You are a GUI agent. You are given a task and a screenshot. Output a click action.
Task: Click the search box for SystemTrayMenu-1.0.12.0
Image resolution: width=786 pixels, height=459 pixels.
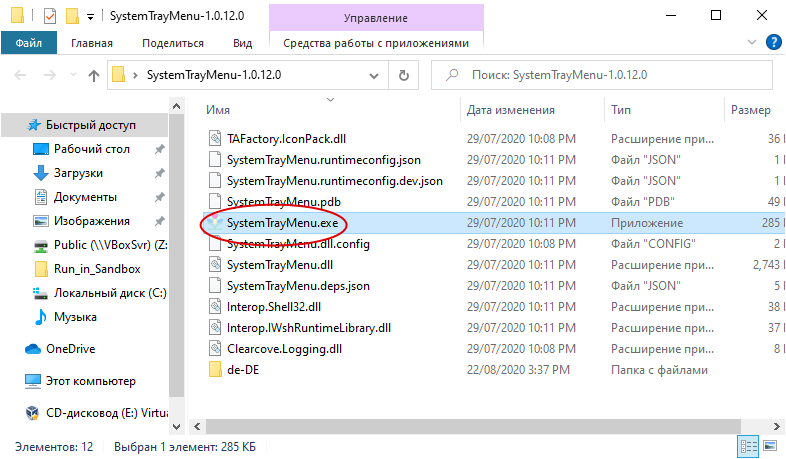pyautogui.click(x=610, y=75)
